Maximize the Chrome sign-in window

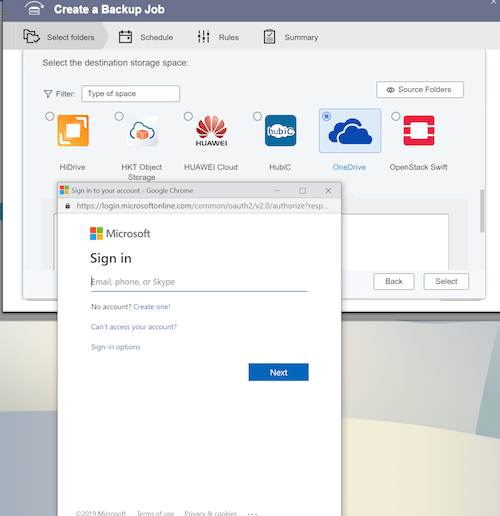[303, 191]
